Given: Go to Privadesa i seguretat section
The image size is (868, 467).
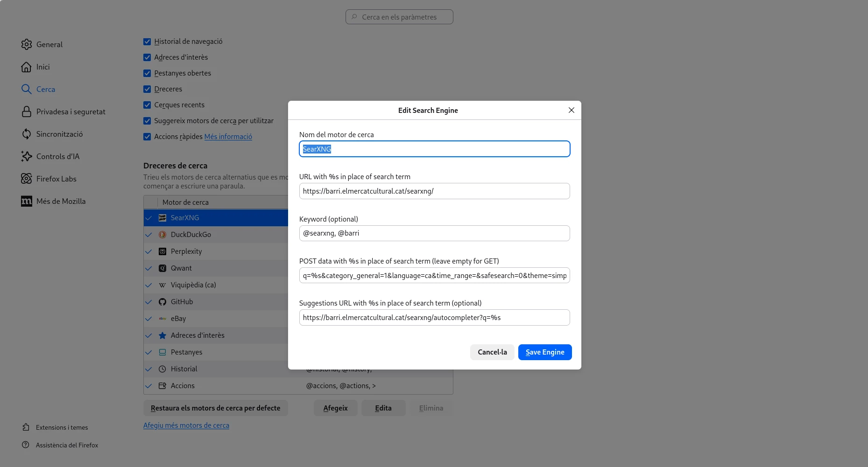Looking at the screenshot, I should pyautogui.click(x=71, y=112).
